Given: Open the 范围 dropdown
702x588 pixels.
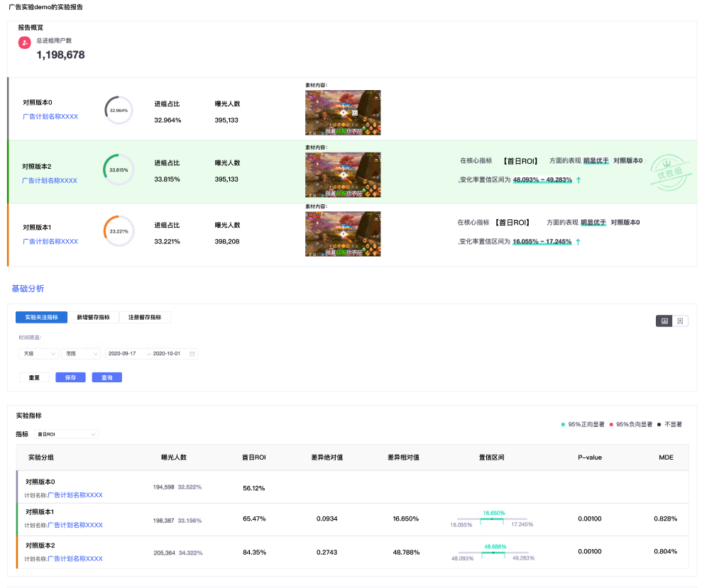Looking at the screenshot, I should point(81,353).
